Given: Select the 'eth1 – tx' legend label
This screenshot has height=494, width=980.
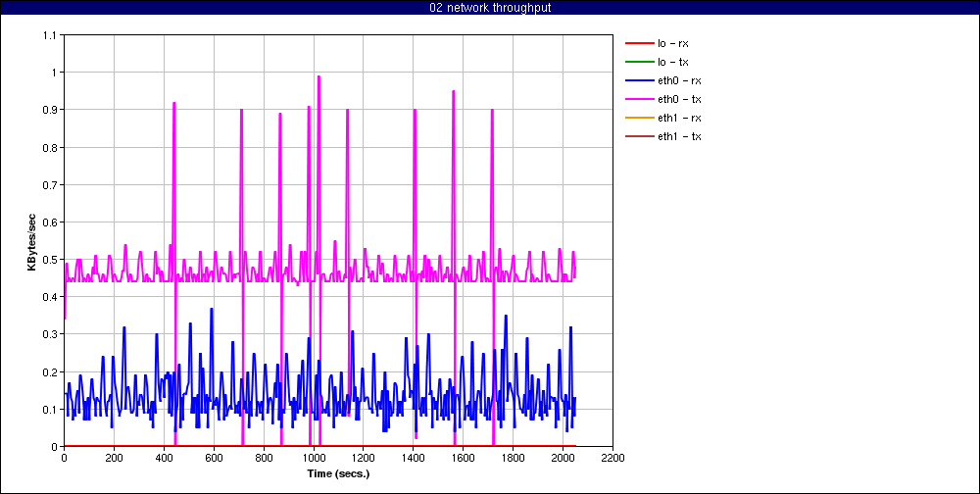Looking at the screenshot, I should coord(679,136).
